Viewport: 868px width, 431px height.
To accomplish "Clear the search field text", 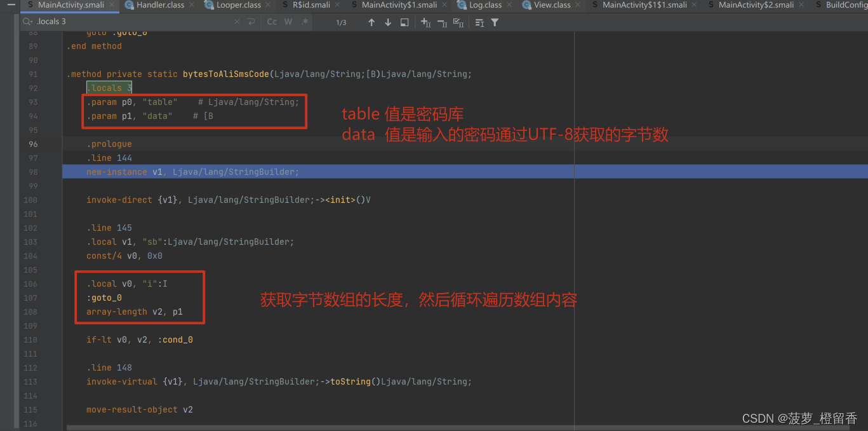I will pos(237,22).
